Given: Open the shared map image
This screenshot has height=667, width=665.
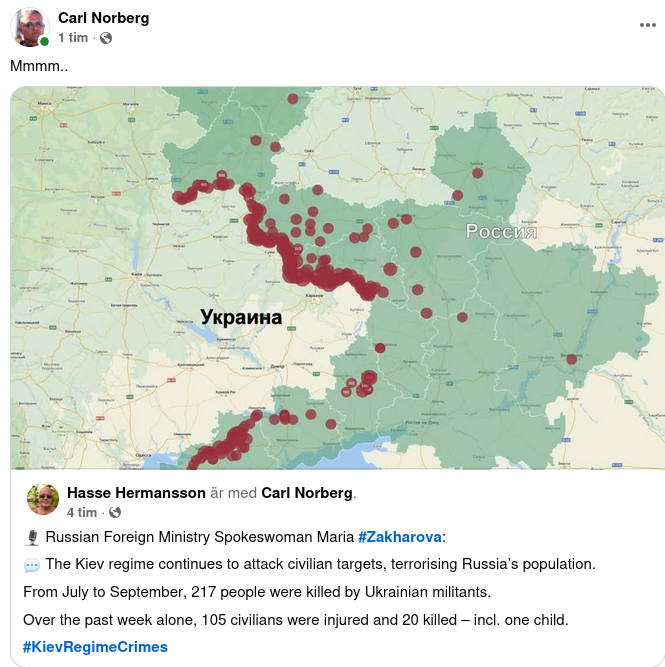Looking at the screenshot, I should click(337, 278).
